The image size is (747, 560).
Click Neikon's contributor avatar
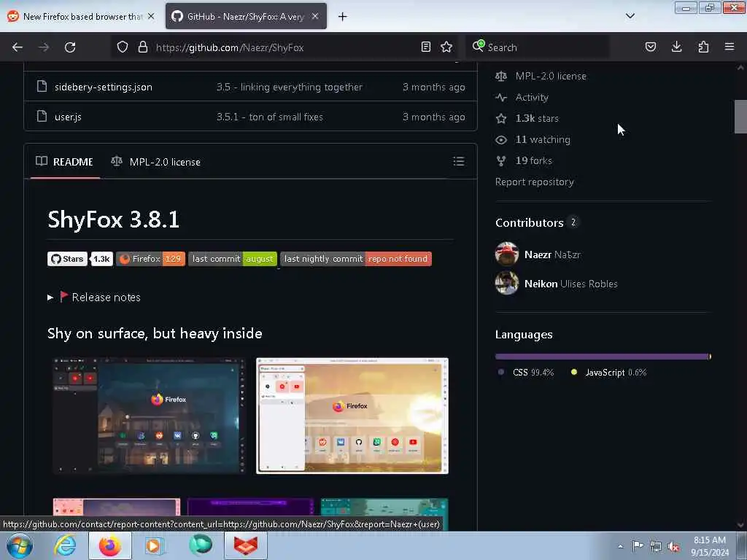pyautogui.click(x=506, y=283)
